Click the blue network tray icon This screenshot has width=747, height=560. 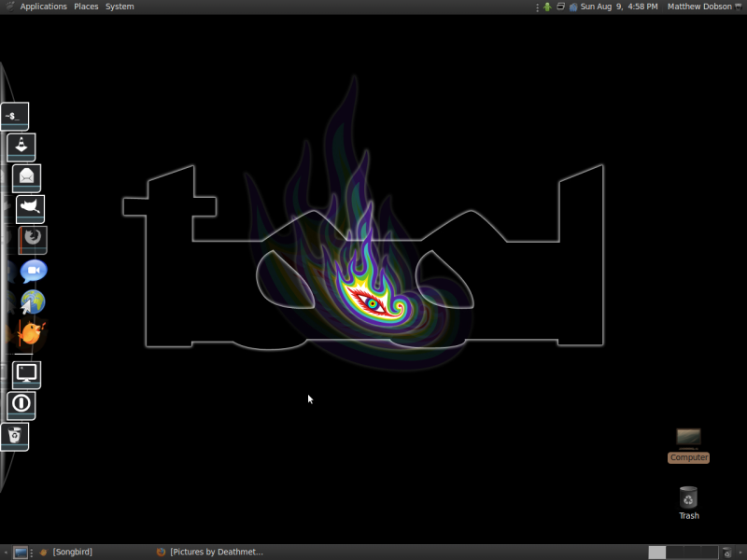573,7
